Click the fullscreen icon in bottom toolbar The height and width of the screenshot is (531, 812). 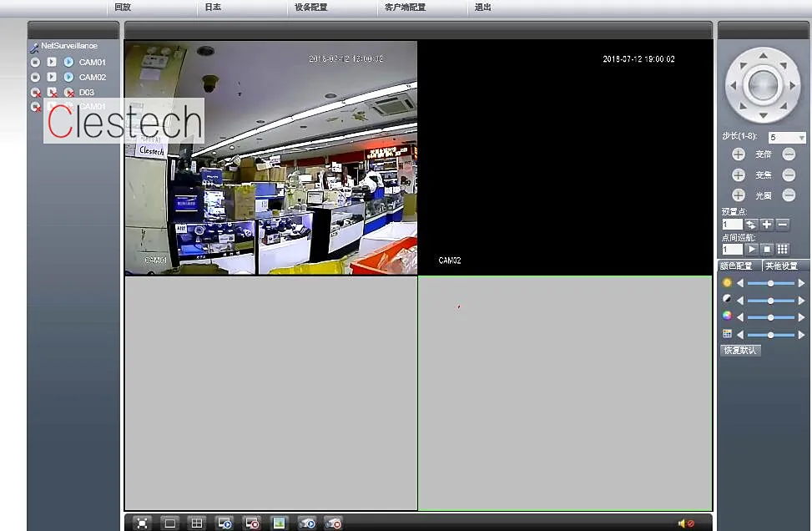point(142,523)
